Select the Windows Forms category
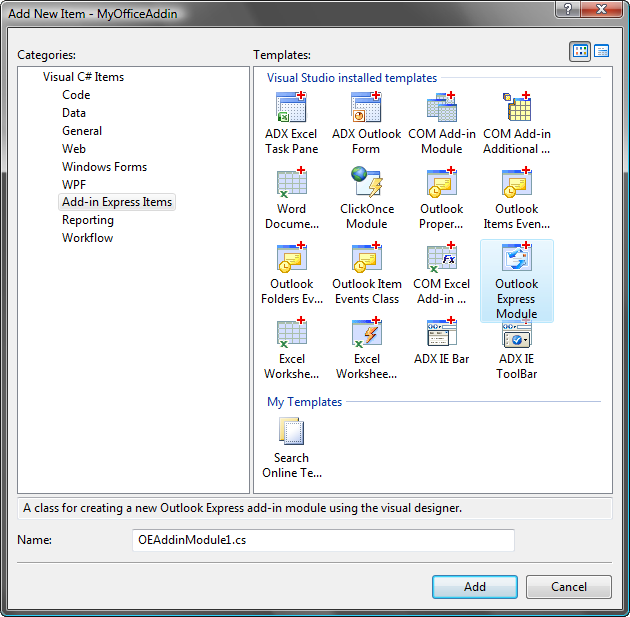630x617 pixels. (104, 167)
